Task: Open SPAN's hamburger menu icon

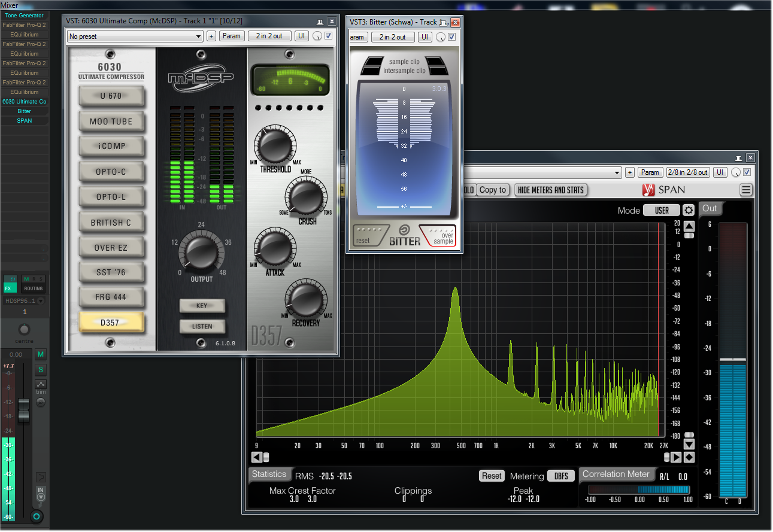Action: click(x=745, y=190)
